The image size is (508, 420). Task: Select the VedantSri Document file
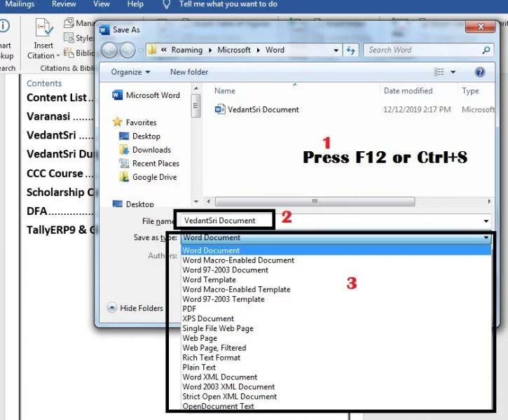(257, 109)
